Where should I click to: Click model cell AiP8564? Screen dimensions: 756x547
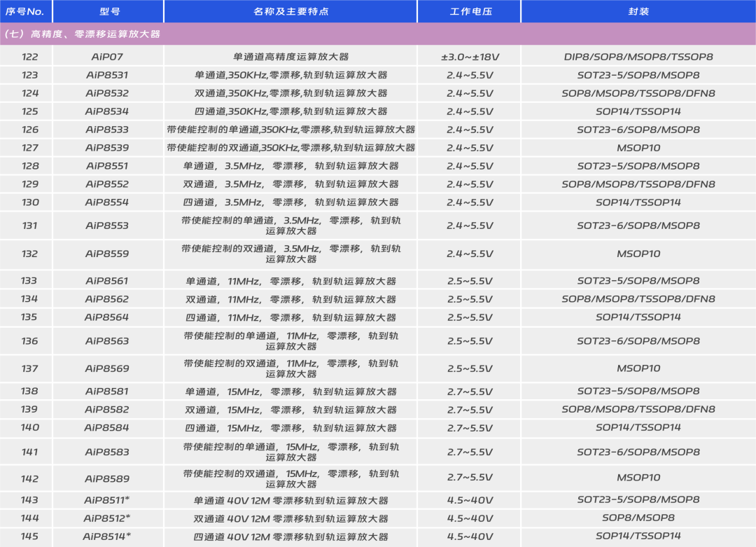click(x=107, y=317)
